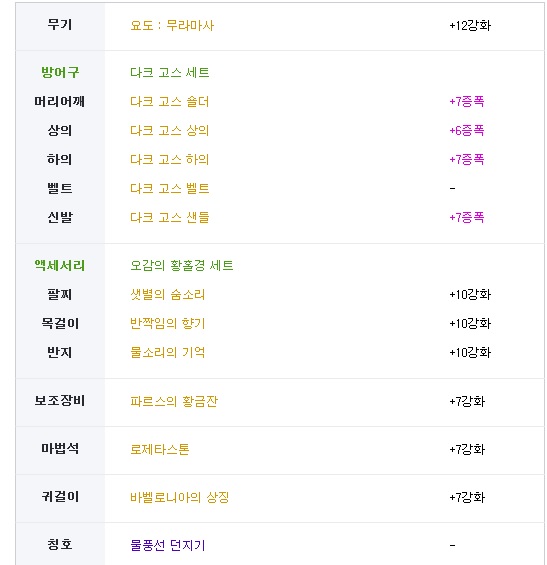Open 오감의 황홀경 세트 accessory set
The width and height of the screenshot is (547, 565).
(x=182, y=266)
